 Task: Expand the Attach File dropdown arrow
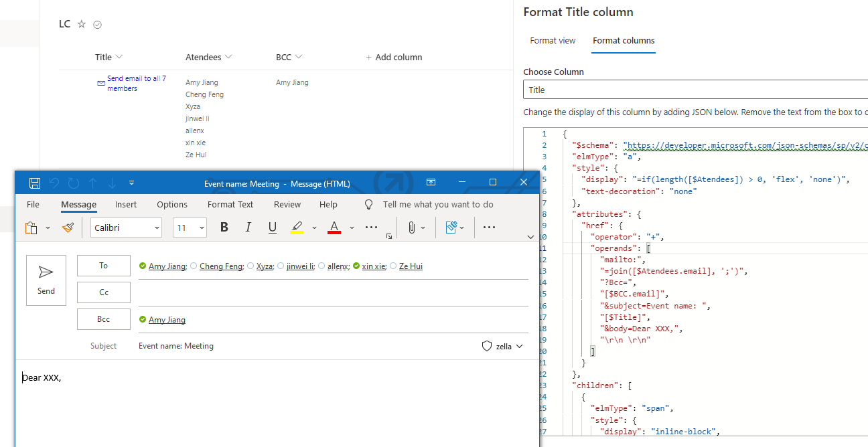point(423,228)
